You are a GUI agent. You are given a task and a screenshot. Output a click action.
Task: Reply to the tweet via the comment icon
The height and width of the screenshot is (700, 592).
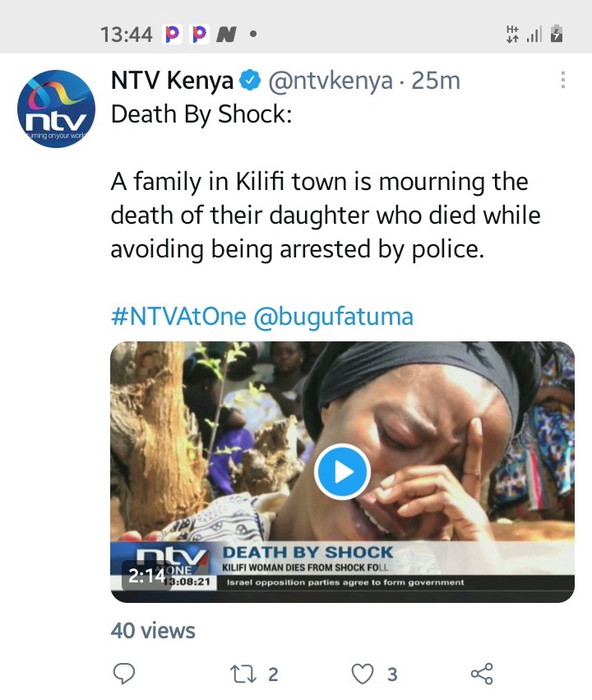click(x=124, y=674)
